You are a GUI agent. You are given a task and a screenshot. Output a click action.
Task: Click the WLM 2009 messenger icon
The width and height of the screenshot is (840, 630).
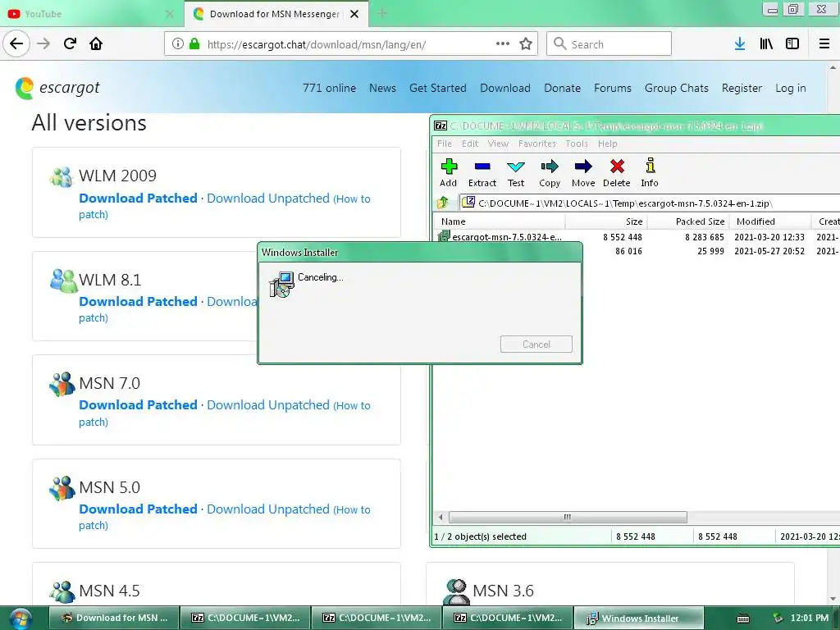(61, 176)
